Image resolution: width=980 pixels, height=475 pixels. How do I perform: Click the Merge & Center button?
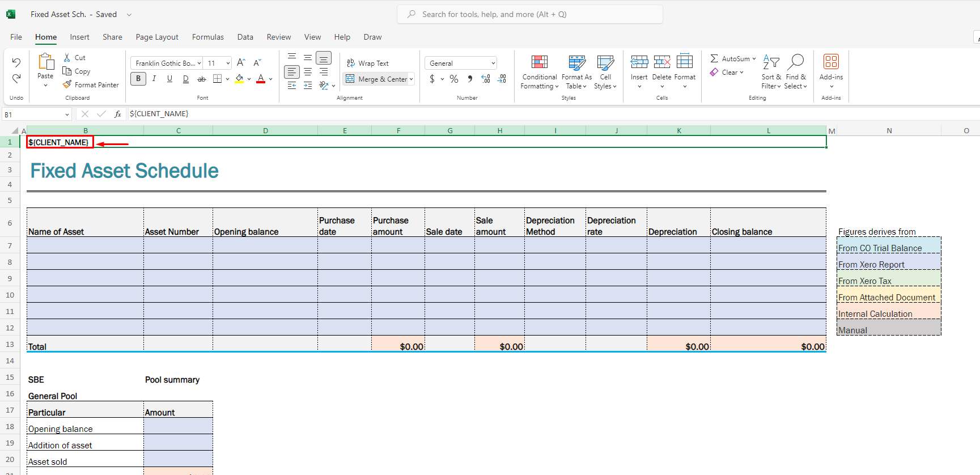(x=376, y=79)
